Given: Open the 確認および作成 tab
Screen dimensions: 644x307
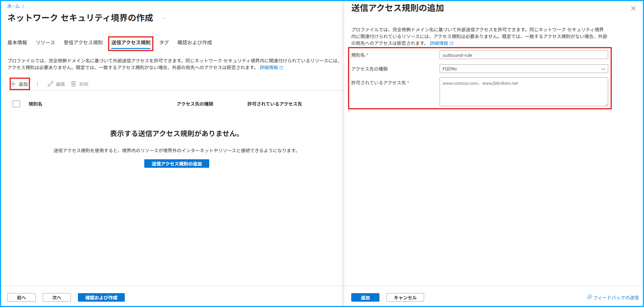Looking at the screenshot, I should pyautogui.click(x=195, y=43).
